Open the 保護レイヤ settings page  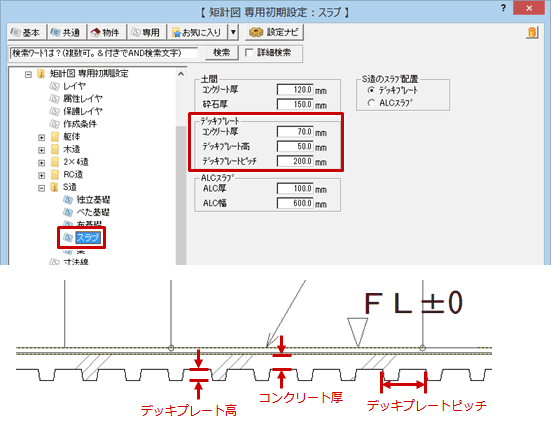click(83, 111)
